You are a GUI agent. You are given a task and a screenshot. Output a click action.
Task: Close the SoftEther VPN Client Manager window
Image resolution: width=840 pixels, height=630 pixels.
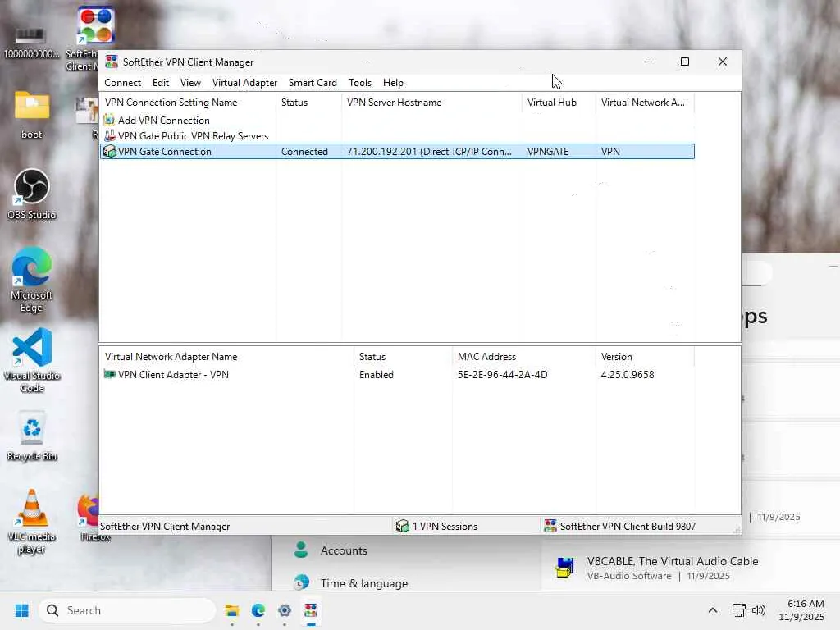[722, 62]
